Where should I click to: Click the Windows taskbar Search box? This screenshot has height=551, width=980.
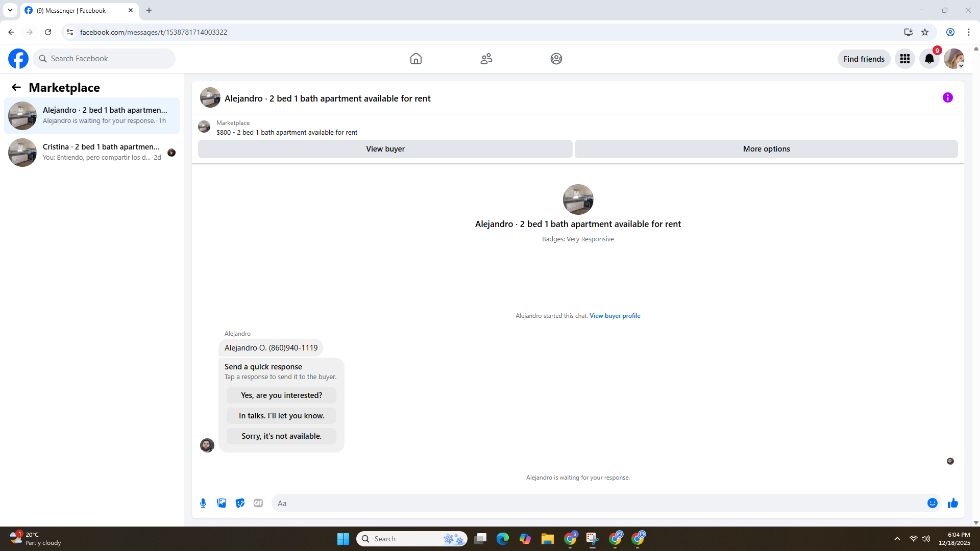click(x=412, y=539)
